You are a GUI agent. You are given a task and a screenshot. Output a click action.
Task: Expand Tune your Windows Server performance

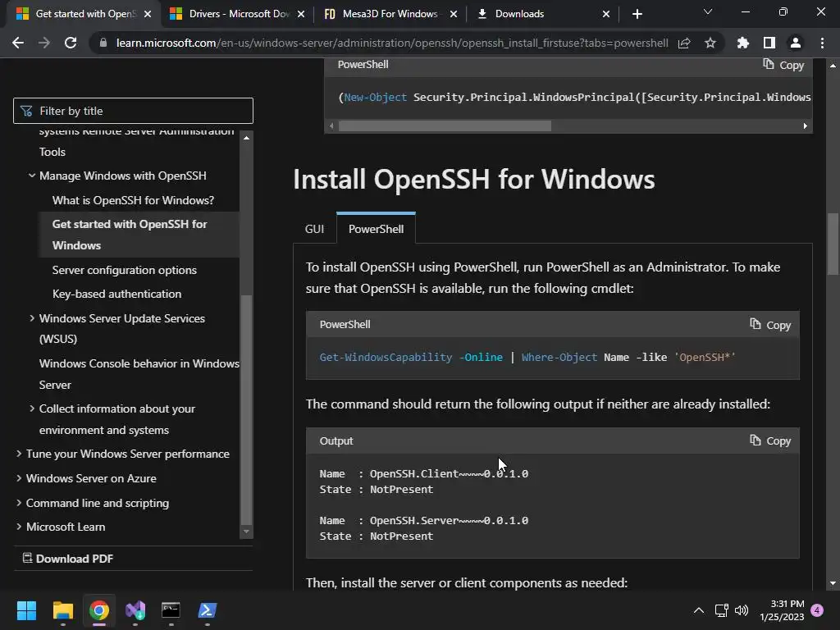tap(19, 454)
